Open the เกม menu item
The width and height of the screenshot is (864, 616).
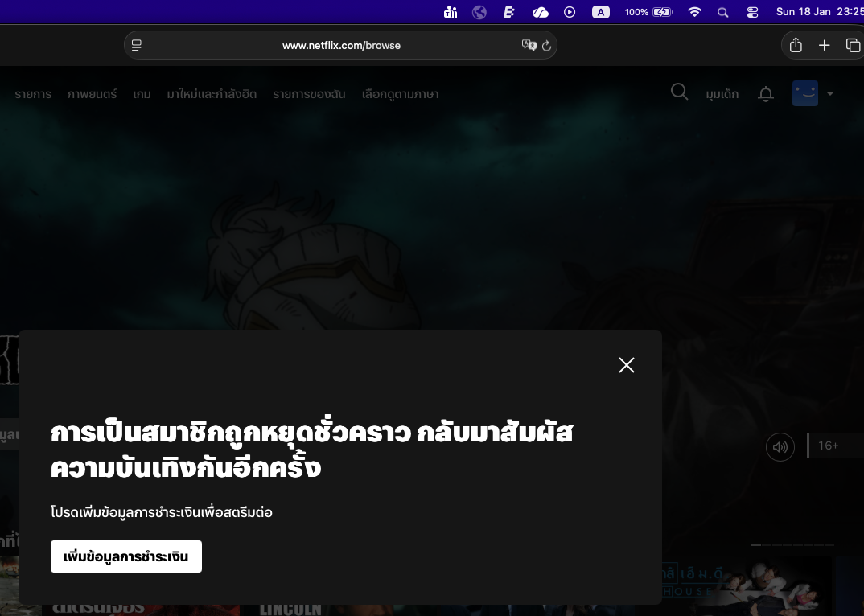tap(142, 94)
